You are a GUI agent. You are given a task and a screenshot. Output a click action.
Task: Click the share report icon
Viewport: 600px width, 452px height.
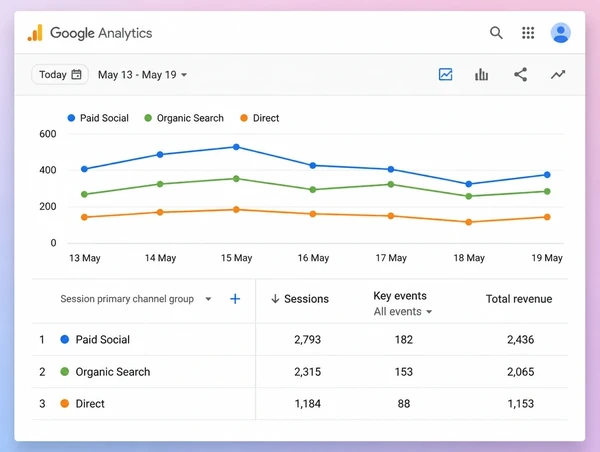point(520,74)
